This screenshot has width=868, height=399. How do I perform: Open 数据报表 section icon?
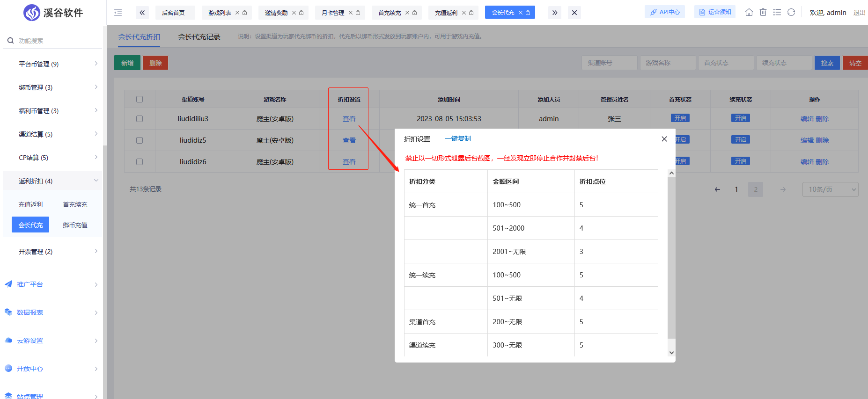click(x=8, y=312)
